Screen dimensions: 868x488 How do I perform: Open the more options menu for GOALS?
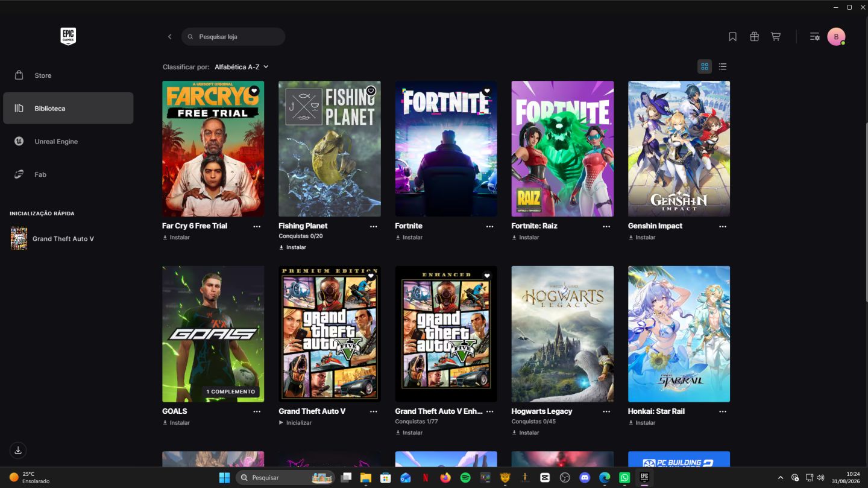click(x=257, y=411)
